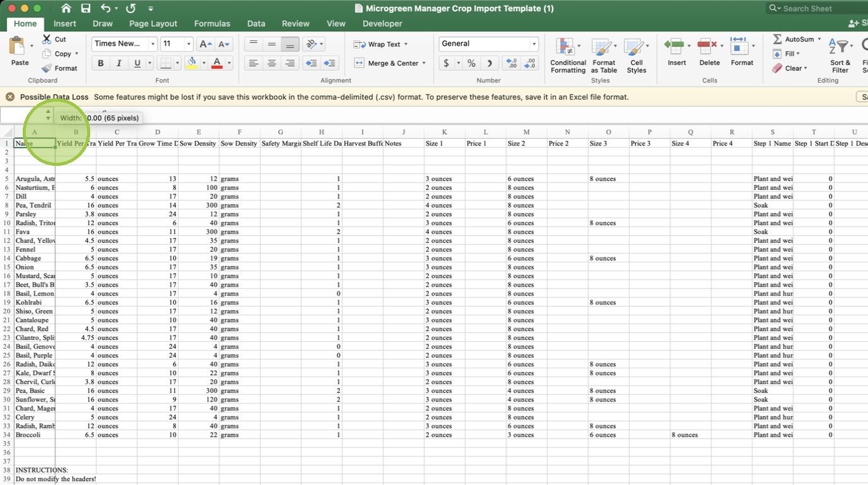868x485 pixels.
Task: Switch to the Formulas tab
Action: pos(212,23)
